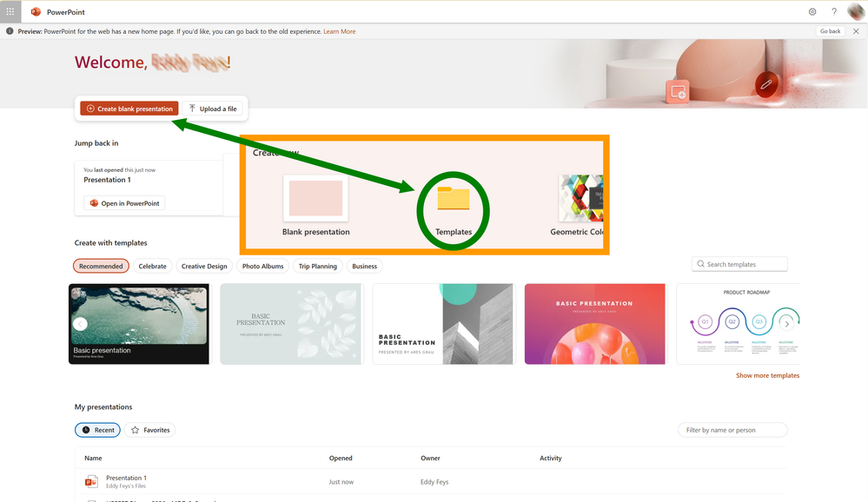
Task: Click Create blank presentation button
Action: coord(129,109)
